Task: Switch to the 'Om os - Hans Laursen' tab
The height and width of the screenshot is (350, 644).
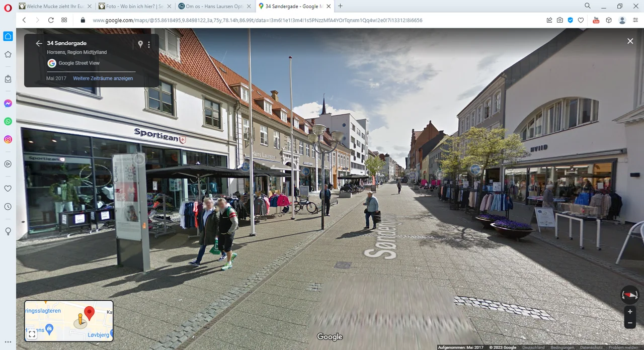Action: 215,6
